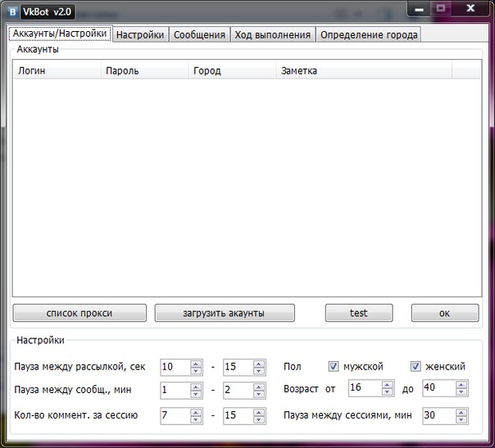Select the Определение города tab
495x448 pixels.
(x=368, y=34)
